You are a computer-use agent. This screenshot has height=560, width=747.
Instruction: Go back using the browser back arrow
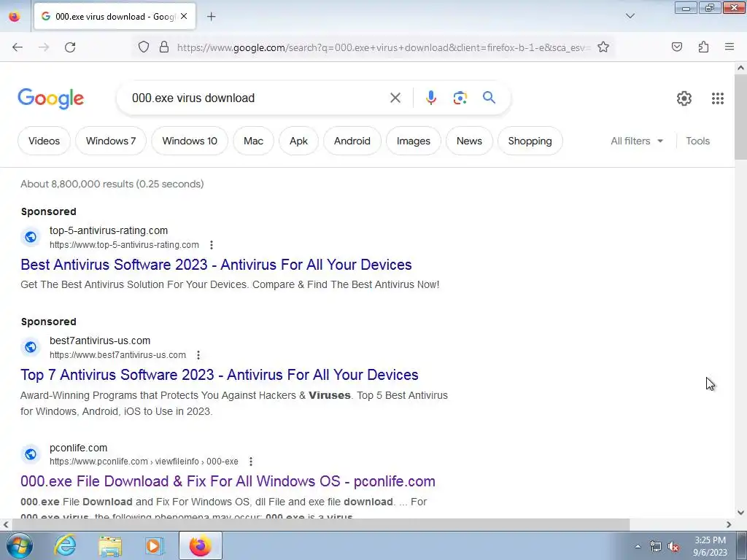coord(18,47)
